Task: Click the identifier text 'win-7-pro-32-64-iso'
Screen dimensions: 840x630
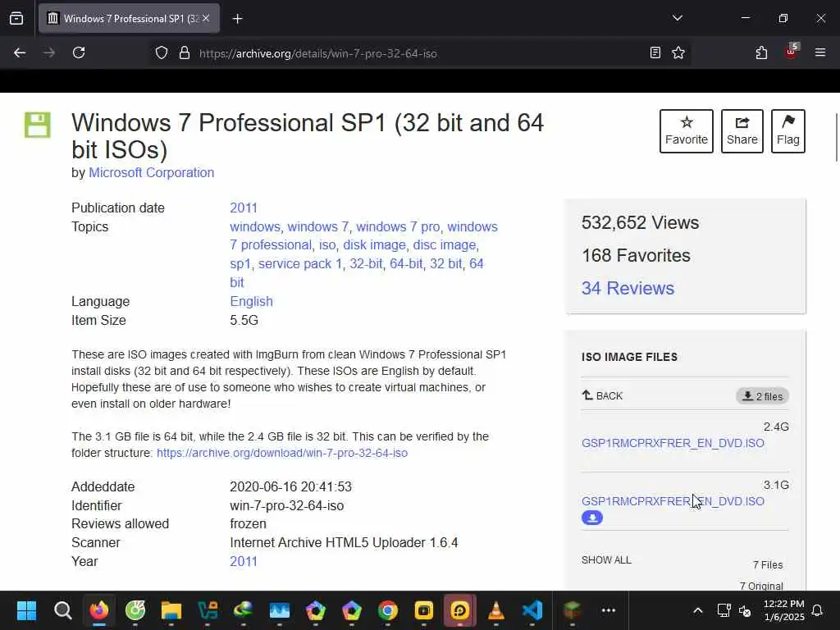Action: tap(286, 505)
